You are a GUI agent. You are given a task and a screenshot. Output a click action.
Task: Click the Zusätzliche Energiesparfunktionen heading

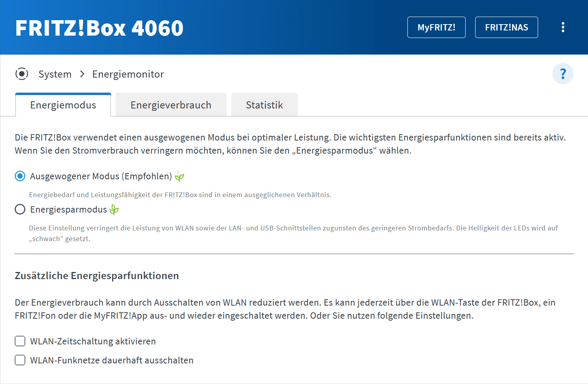[97, 276]
